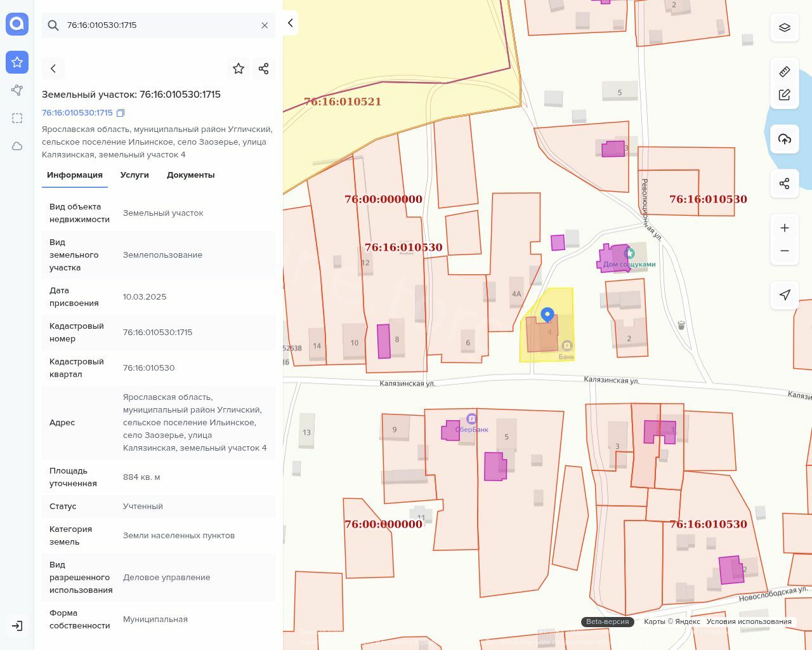Click the cloud upload icon on map
Viewport: 812px width, 650px height.
(x=785, y=139)
